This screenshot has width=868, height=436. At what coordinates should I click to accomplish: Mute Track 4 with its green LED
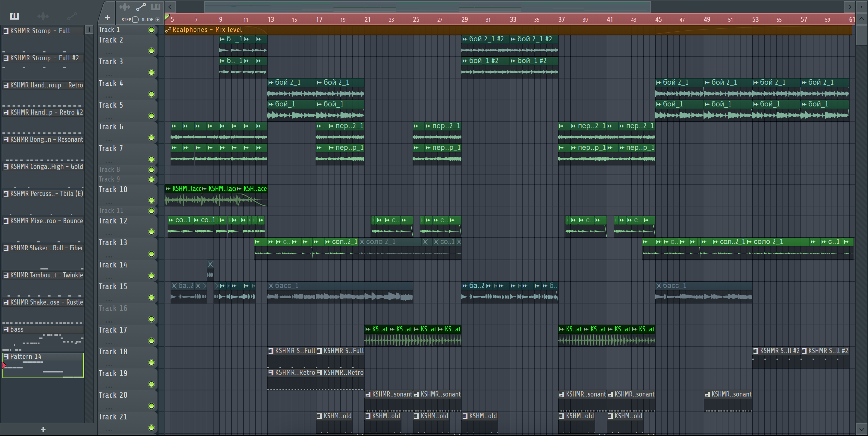click(x=152, y=94)
